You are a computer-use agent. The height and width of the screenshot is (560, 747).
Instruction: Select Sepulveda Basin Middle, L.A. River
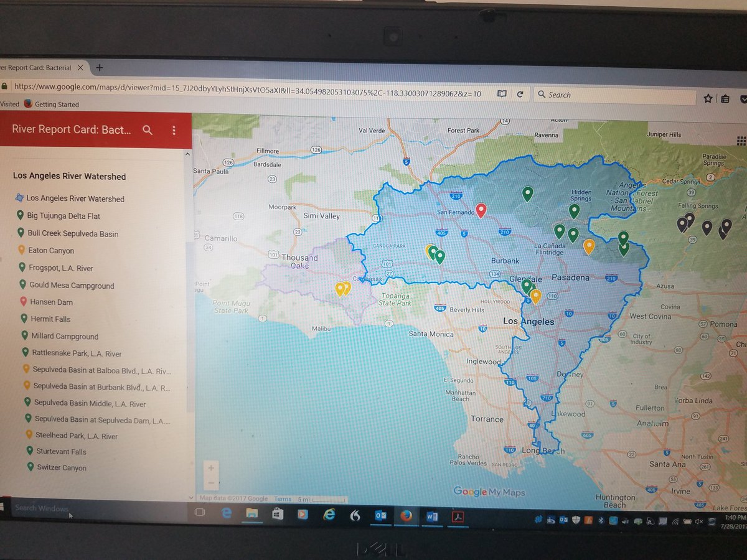pos(84,403)
